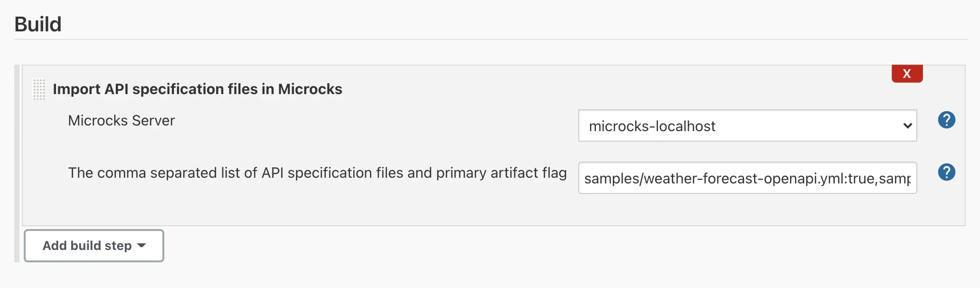980x288 pixels.
Task: Open the Microcks Server dropdown
Action: coord(747,126)
